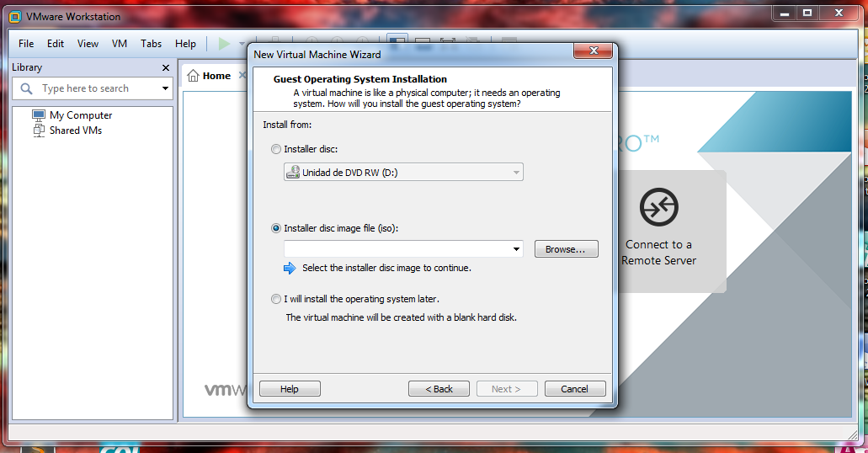Close the New Virtual Machine Wizard dialog
Viewport: 868px width, 453px height.
[x=594, y=51]
